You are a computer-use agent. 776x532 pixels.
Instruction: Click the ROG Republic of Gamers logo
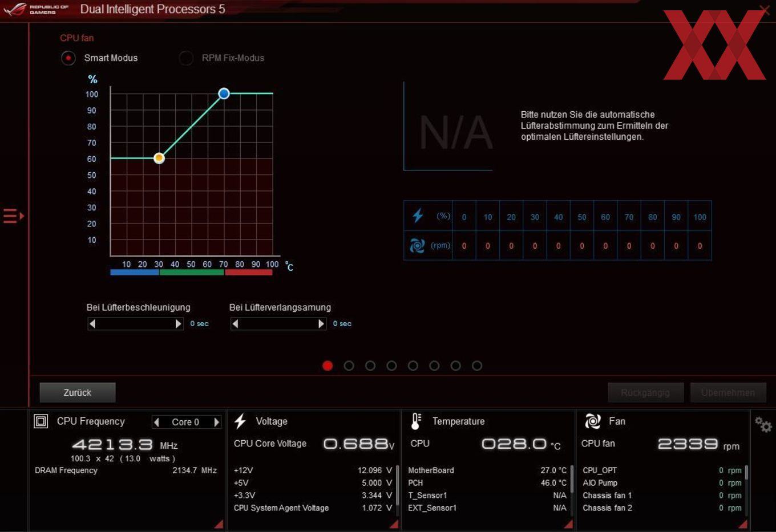(37, 9)
